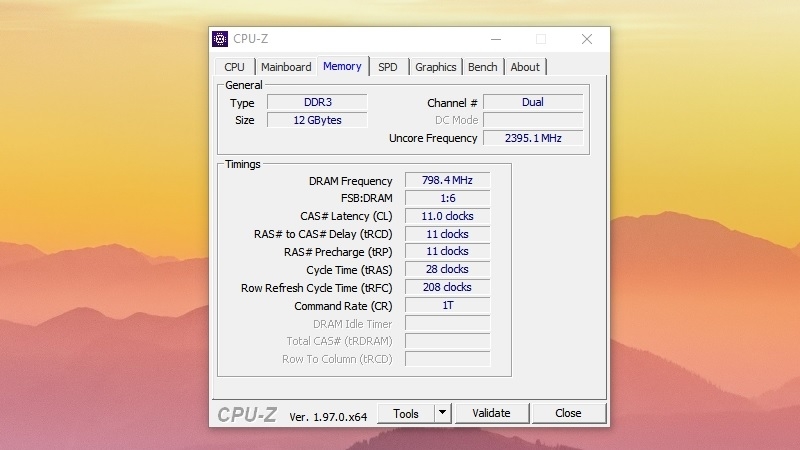The image size is (800, 450).
Task: Click the Row Refresh Cycle Time (tRFC) label
Action: point(317,288)
